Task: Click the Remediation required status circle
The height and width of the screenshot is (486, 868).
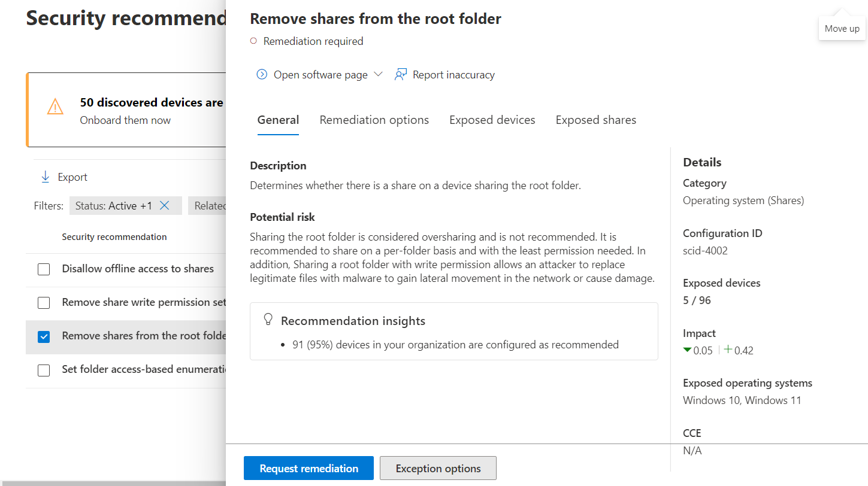Action: [253, 41]
